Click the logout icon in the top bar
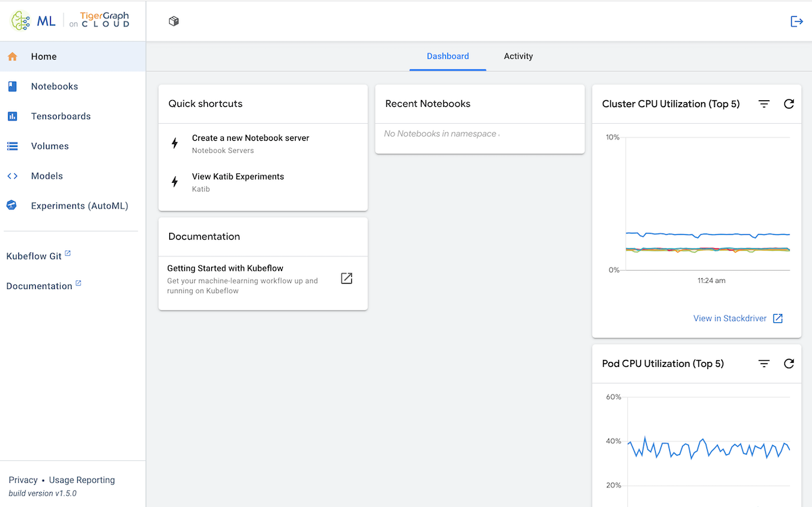This screenshot has height=507, width=812. [796, 21]
